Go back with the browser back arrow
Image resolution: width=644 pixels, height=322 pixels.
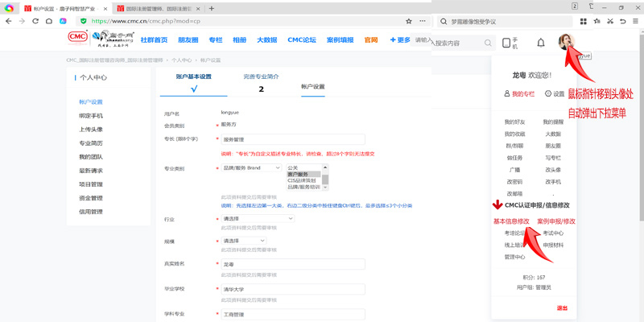(9, 21)
